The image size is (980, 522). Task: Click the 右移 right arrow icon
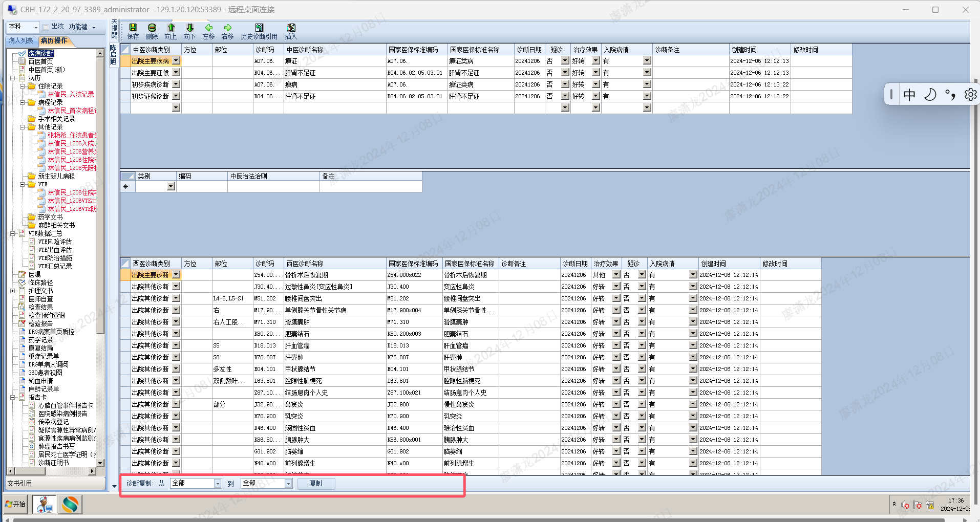[x=228, y=28]
